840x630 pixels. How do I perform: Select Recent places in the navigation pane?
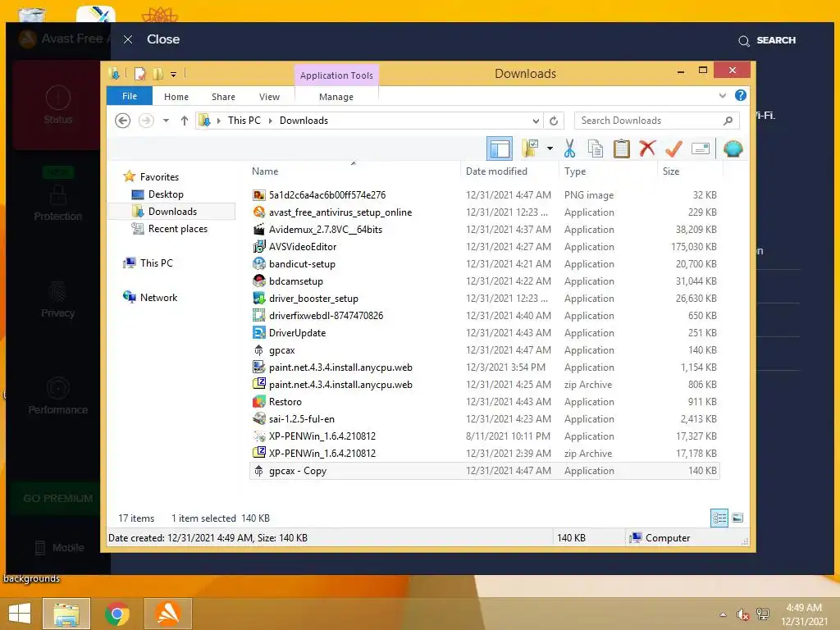pyautogui.click(x=177, y=229)
